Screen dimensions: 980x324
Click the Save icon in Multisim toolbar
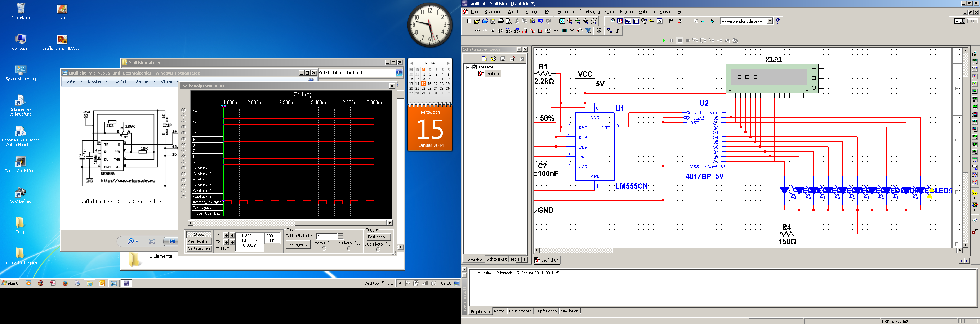click(493, 21)
